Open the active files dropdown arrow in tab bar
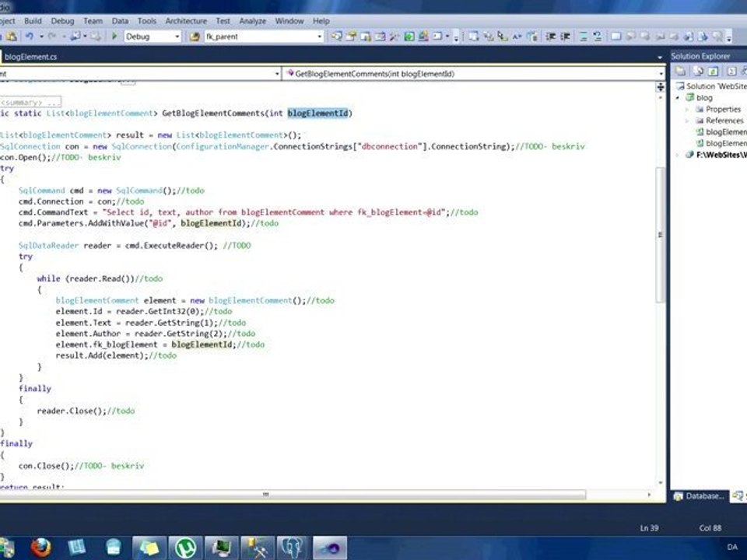Screen dimensions: 747x560 click(660, 57)
